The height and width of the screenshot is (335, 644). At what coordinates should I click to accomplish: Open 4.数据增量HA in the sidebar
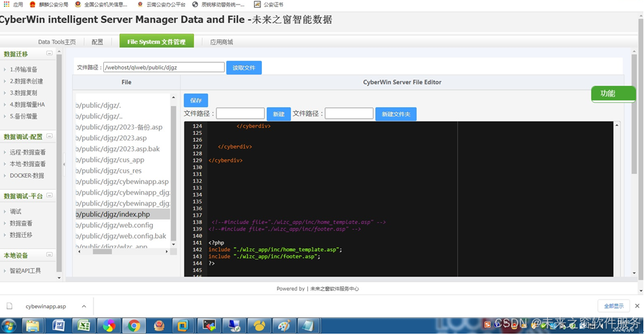27,104
